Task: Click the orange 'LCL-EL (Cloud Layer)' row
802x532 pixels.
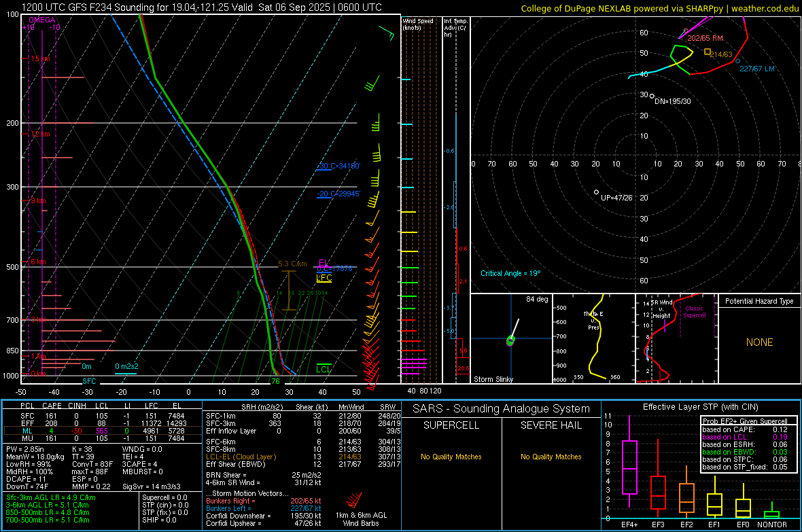Action: pos(302,457)
